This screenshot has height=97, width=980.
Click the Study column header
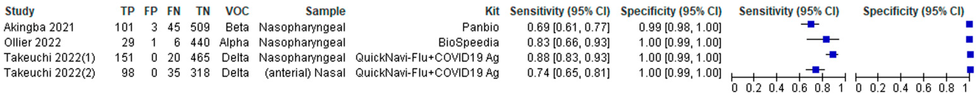(x=20, y=11)
